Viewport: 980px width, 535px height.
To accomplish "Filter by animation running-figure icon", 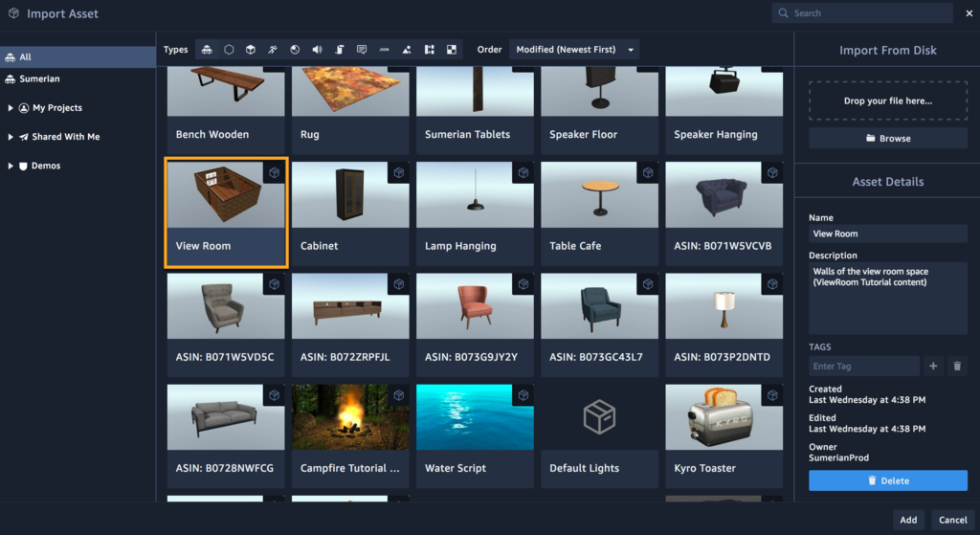I will pos(273,50).
